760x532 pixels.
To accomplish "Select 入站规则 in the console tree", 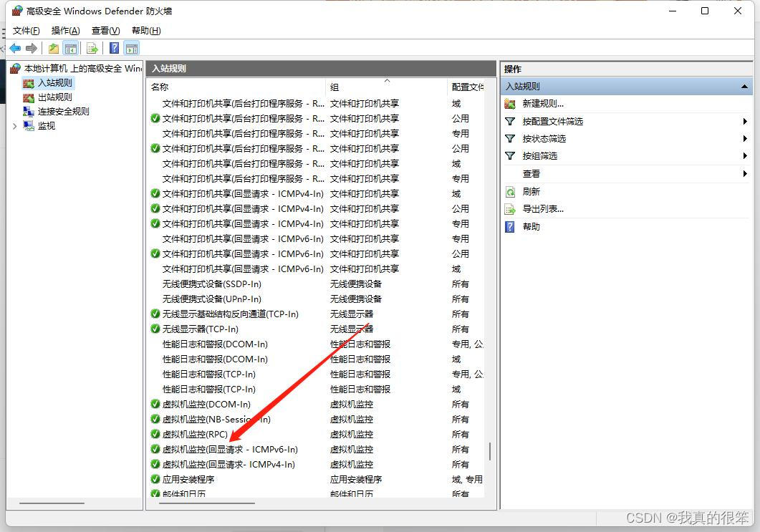I will click(54, 83).
